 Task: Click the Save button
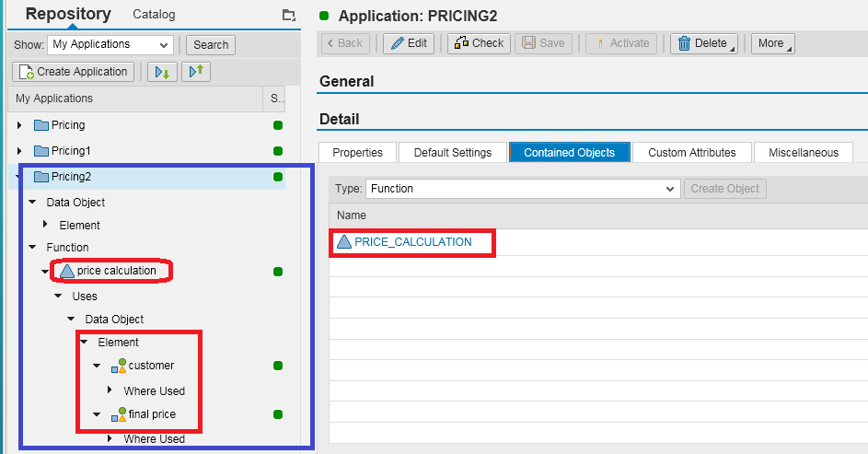point(543,43)
